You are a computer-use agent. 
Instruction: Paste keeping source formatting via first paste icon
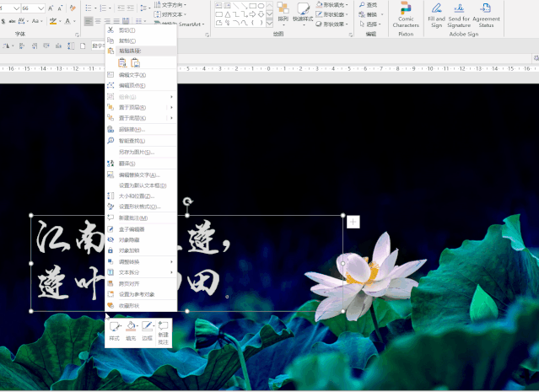coord(122,63)
